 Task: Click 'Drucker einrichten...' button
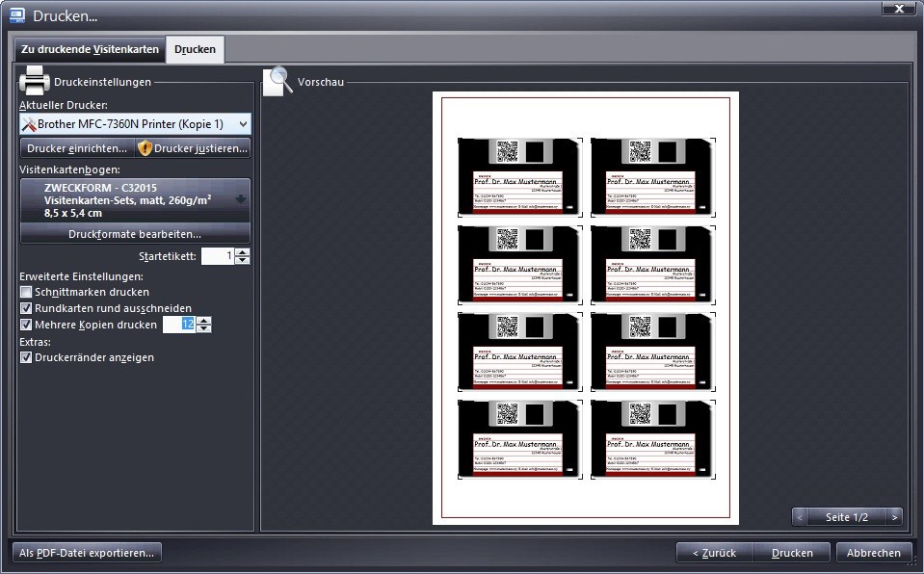77,148
